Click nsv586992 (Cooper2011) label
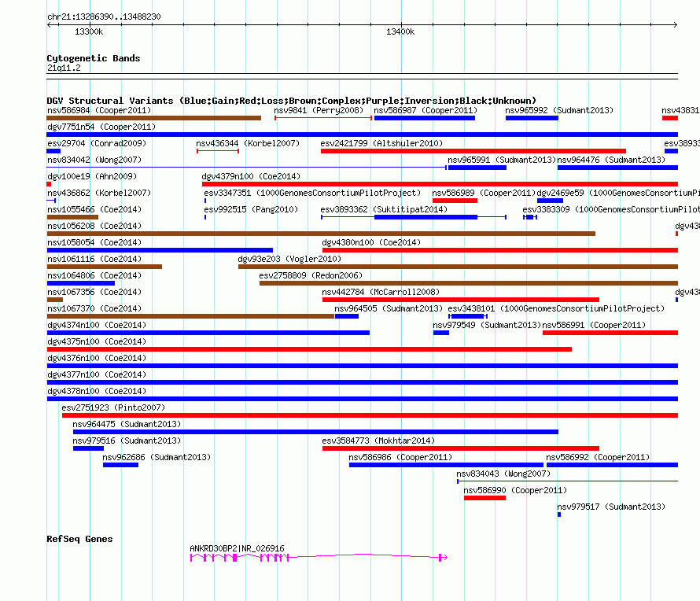 [x=598, y=457]
